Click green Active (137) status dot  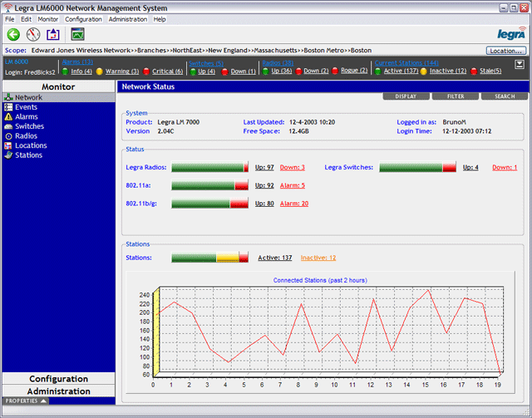click(x=378, y=71)
